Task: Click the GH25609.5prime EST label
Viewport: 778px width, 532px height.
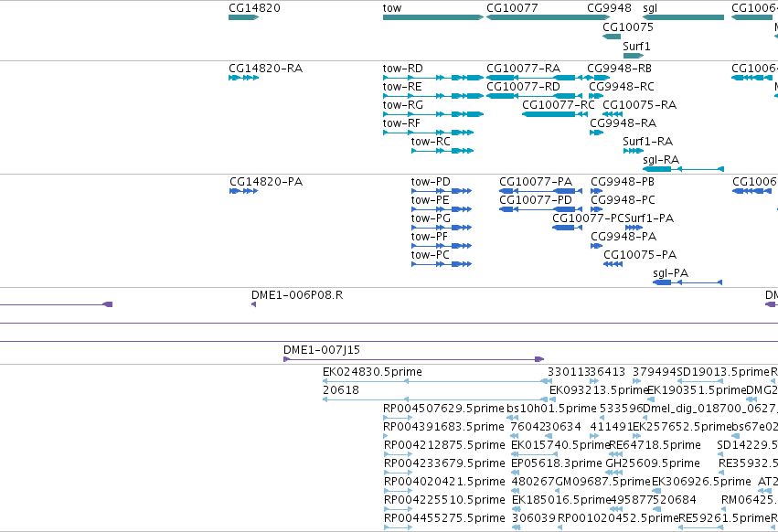Action: coord(653,463)
